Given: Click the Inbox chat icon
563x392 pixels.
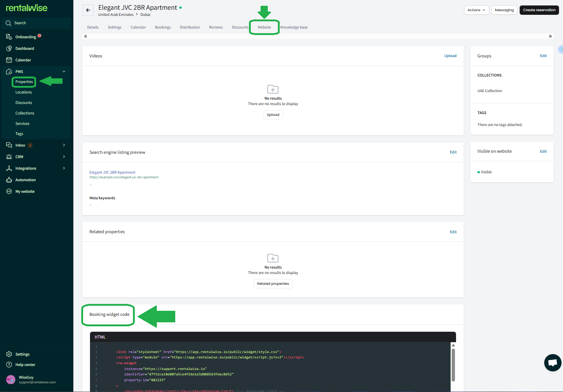Looking at the screenshot, I should 9,145.
